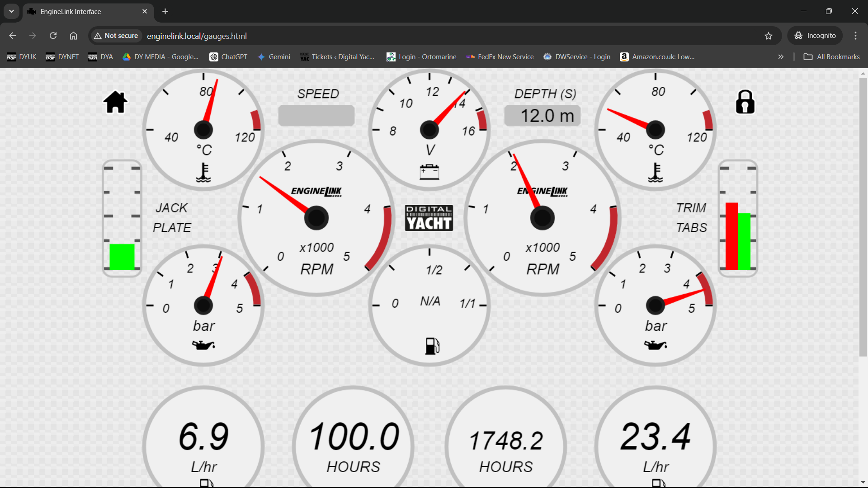Viewport: 868px width, 488px height.
Task: Click the right coolant temperature icon
Action: pyautogui.click(x=655, y=173)
